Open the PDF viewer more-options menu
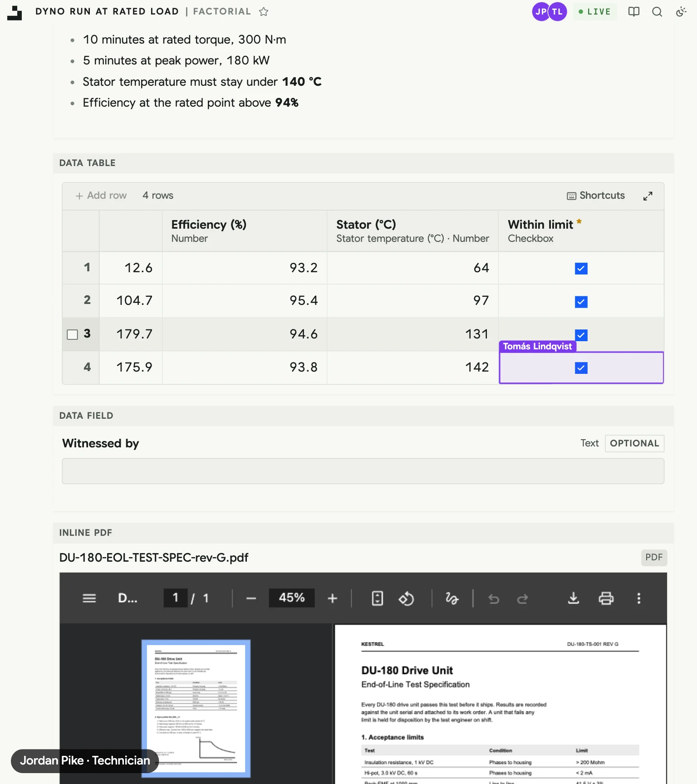 [x=639, y=598]
